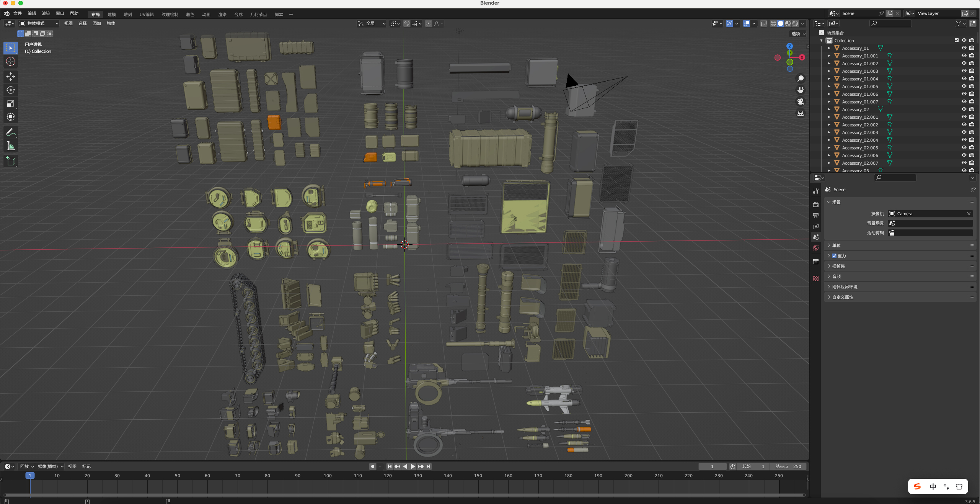
Task: Open the Output Properties tab
Action: 816,216
